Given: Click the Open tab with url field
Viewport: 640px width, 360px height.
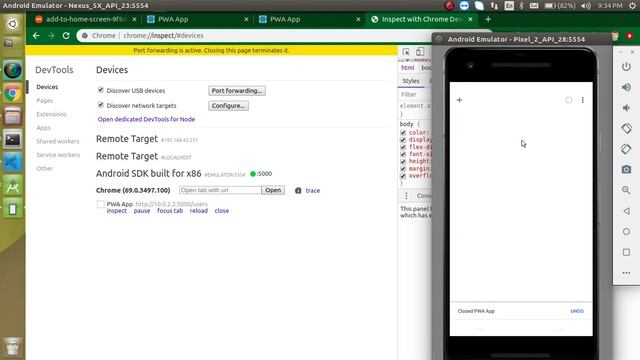Looking at the screenshot, I should pos(220,190).
